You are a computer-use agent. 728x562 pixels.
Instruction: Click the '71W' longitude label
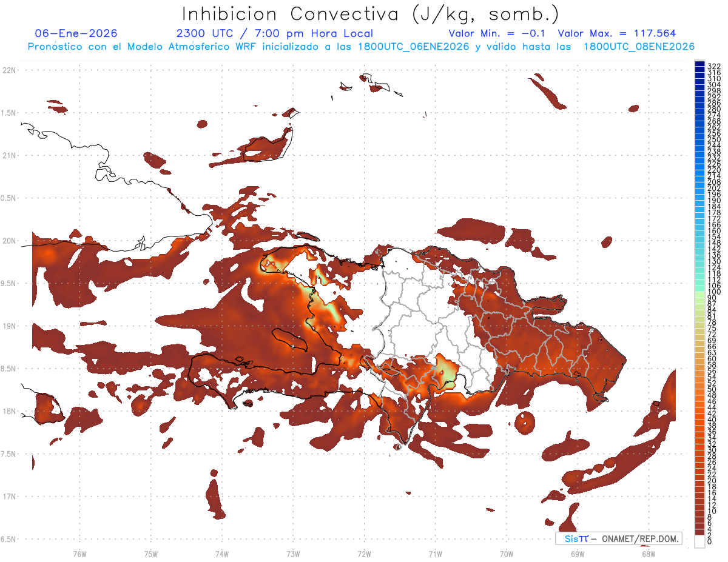click(435, 554)
